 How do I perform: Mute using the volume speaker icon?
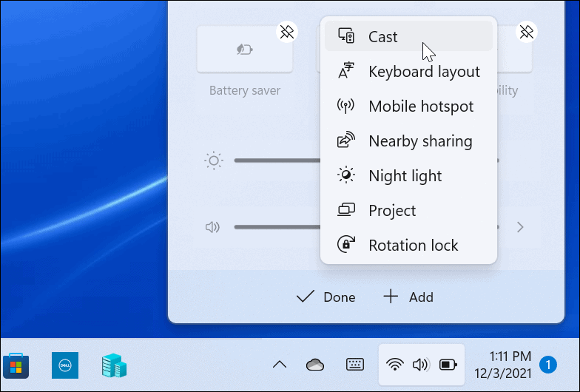click(x=213, y=227)
